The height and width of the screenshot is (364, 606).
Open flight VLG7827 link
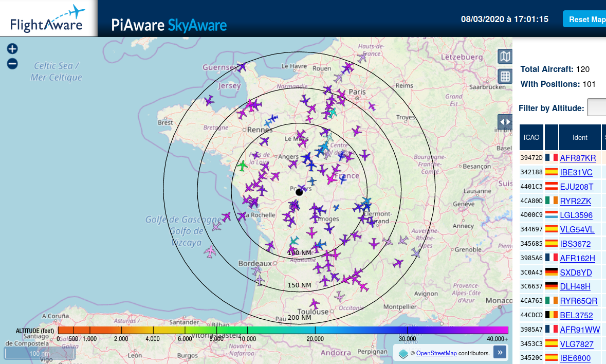pos(576,344)
